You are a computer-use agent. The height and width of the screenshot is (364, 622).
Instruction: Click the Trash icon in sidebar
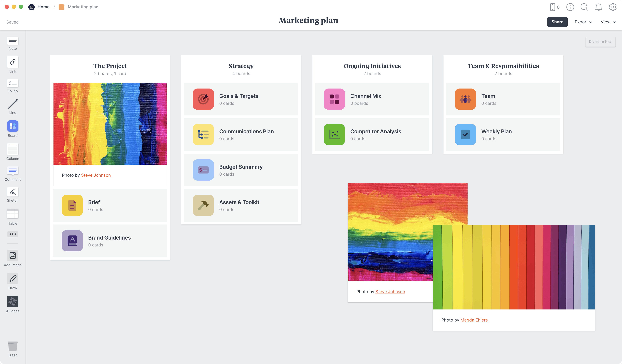pos(13,347)
